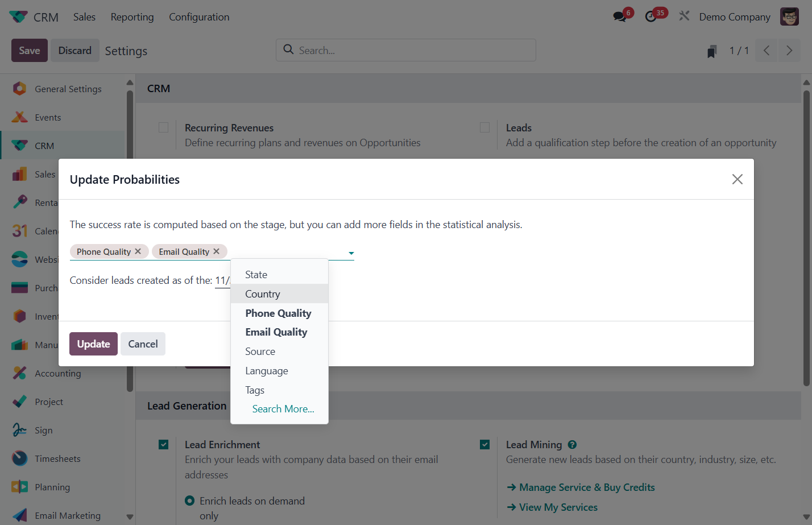
Task: Click the CRM app name in navbar
Action: pyautogui.click(x=46, y=17)
